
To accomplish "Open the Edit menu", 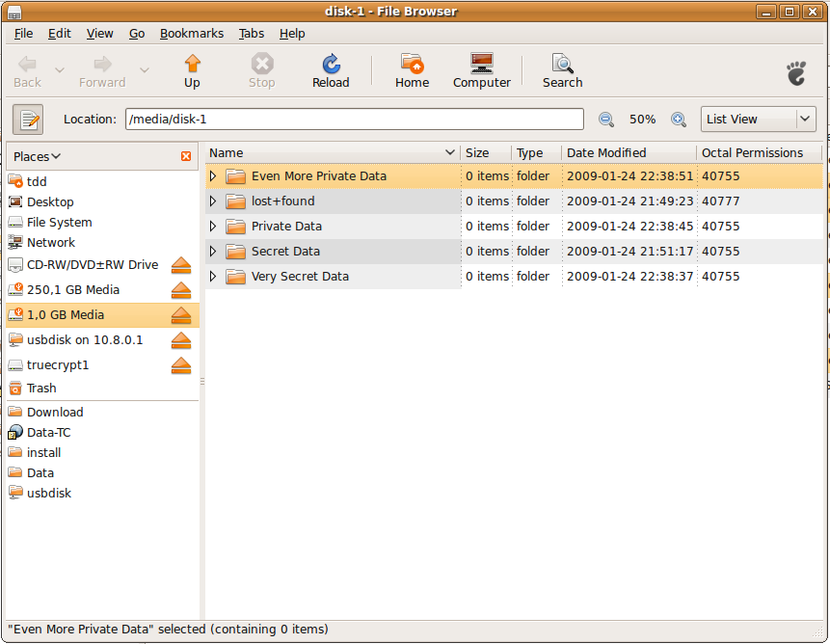I will pos(60,34).
